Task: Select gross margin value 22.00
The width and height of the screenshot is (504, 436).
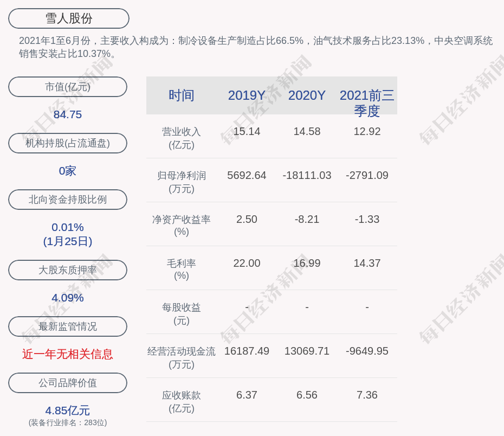Action: tap(247, 264)
